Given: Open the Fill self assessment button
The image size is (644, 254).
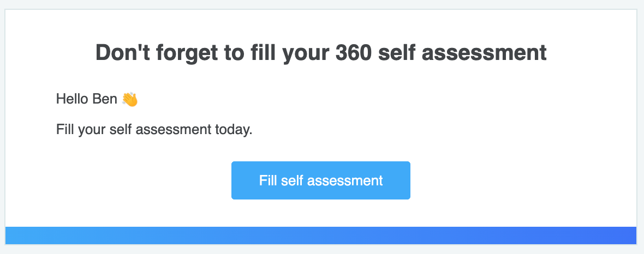Looking at the screenshot, I should [321, 180].
